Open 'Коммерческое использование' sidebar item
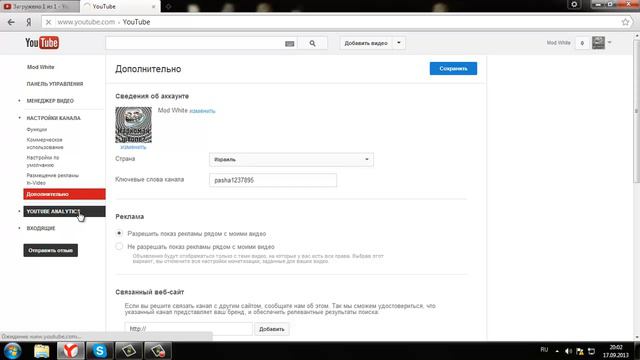 [x=45, y=143]
